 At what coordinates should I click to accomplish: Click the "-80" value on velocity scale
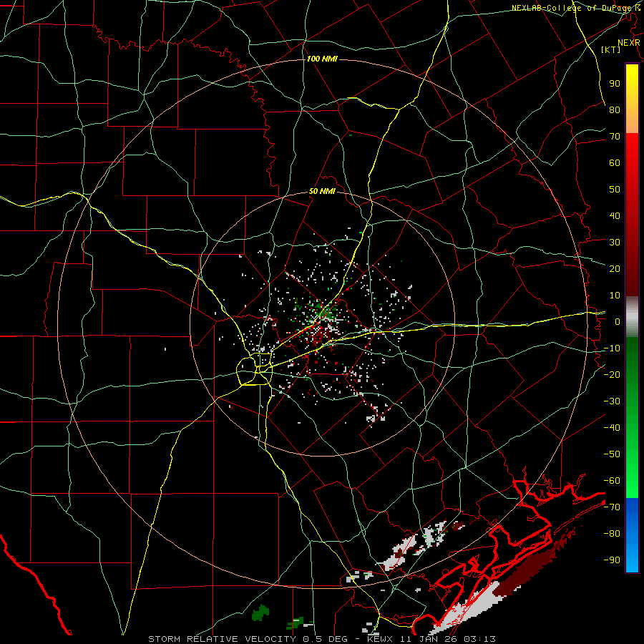[x=612, y=534]
